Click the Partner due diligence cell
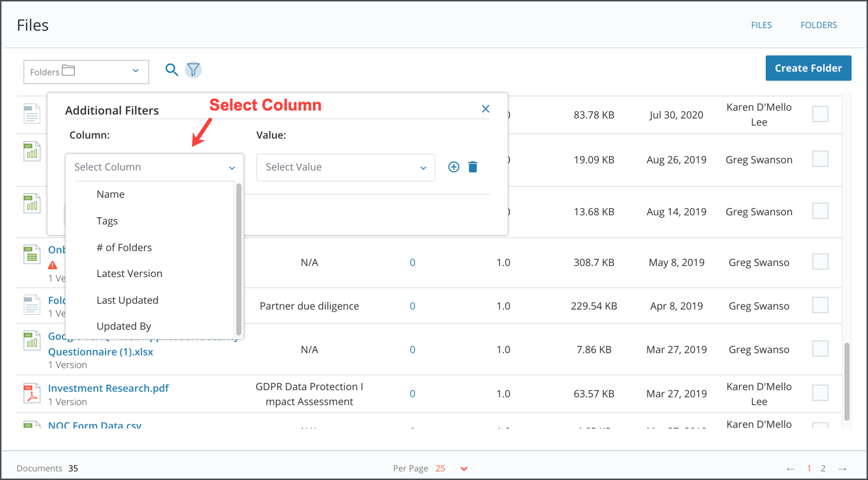 309,306
